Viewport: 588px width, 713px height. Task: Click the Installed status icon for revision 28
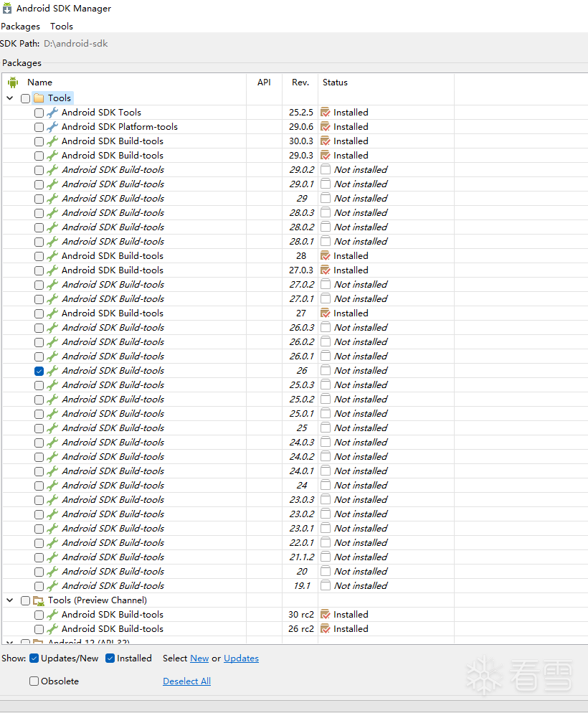[326, 256]
